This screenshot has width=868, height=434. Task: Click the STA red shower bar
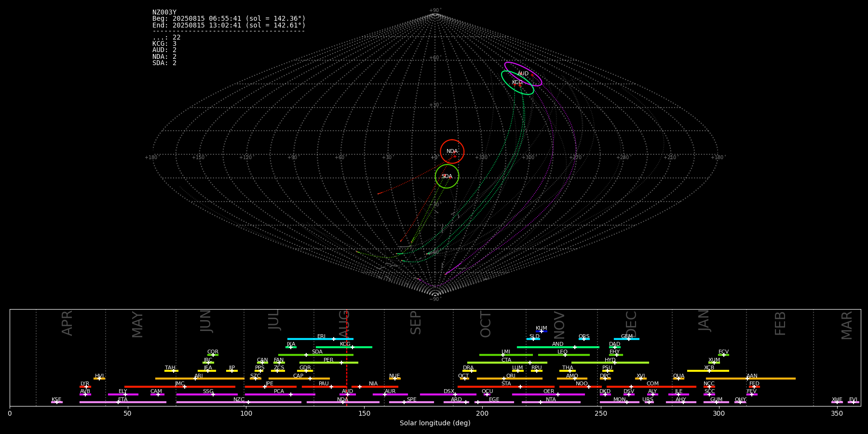coord(506,386)
